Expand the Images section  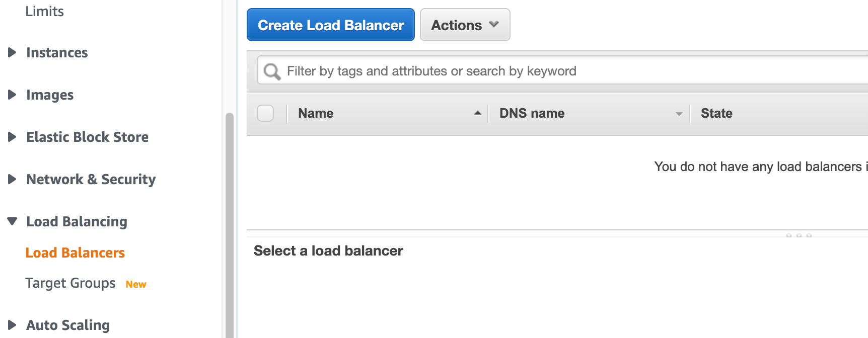click(x=13, y=95)
